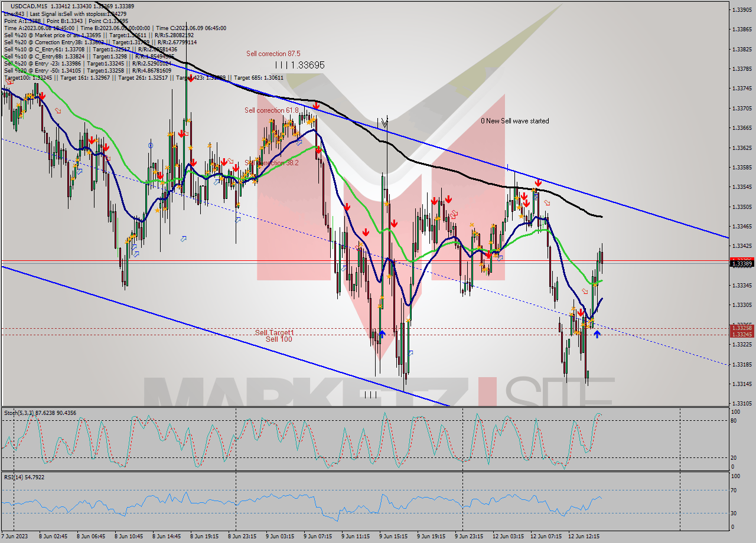
Task: Click the blue circle marker on the chart
Action: point(151,145)
